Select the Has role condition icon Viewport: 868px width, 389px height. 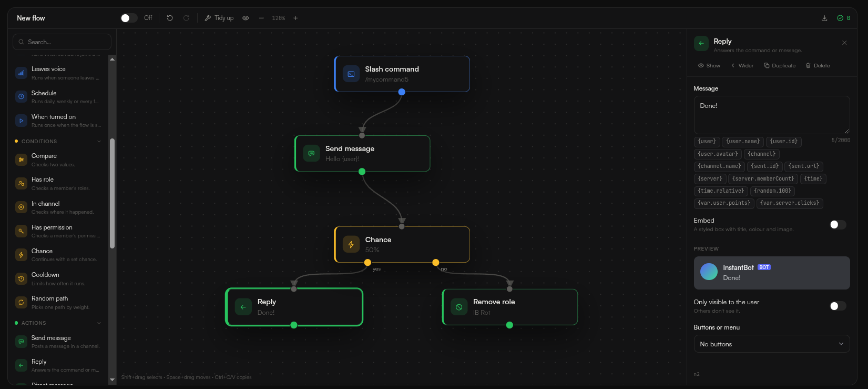tap(21, 183)
